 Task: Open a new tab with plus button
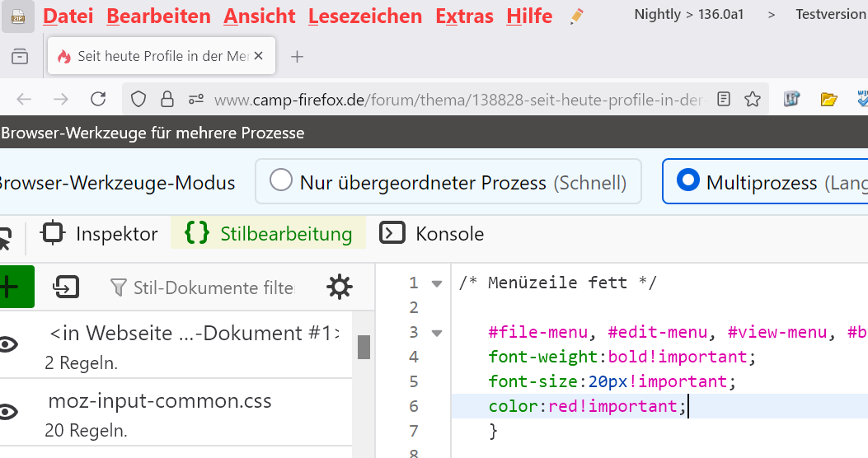point(298,56)
